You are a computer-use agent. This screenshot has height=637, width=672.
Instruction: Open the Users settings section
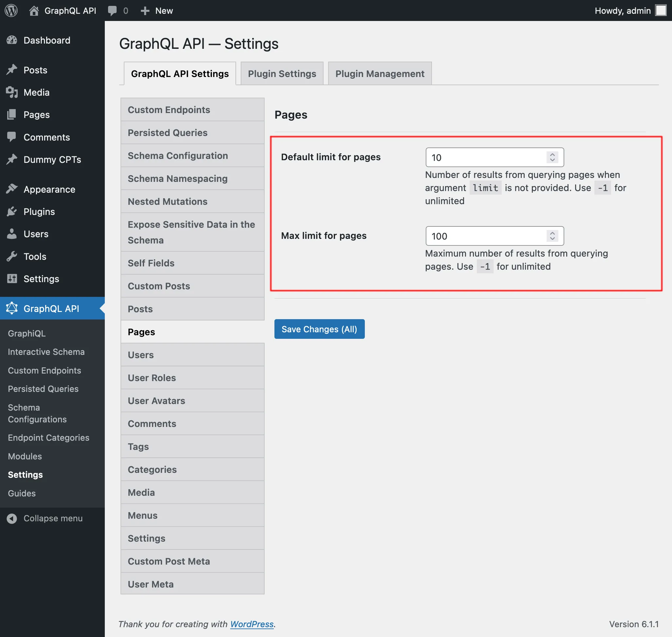pos(193,355)
